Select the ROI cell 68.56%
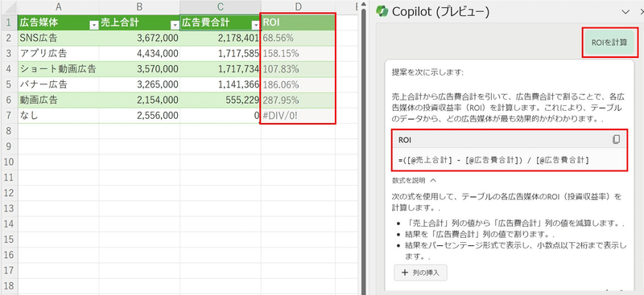Image resolution: width=644 pixels, height=295 pixels. [298, 38]
